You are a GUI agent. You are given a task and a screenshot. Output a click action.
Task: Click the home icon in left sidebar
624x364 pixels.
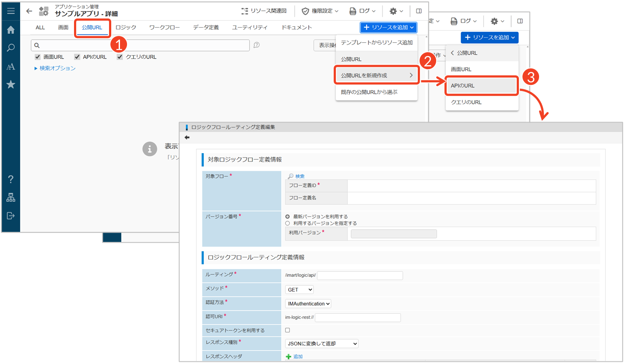[11, 30]
